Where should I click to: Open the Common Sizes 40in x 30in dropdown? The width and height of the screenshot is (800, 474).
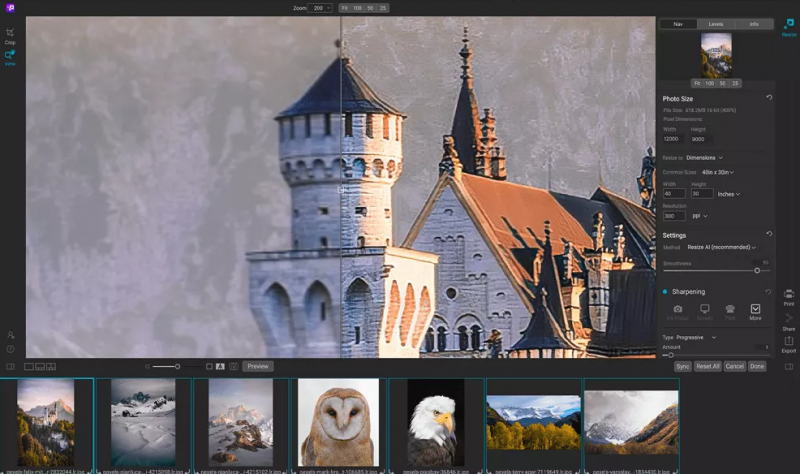point(716,172)
